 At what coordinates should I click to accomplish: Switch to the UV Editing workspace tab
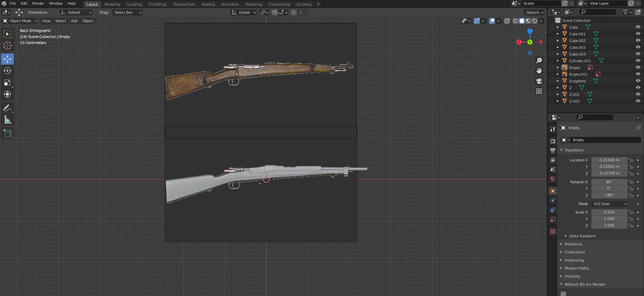point(157,4)
